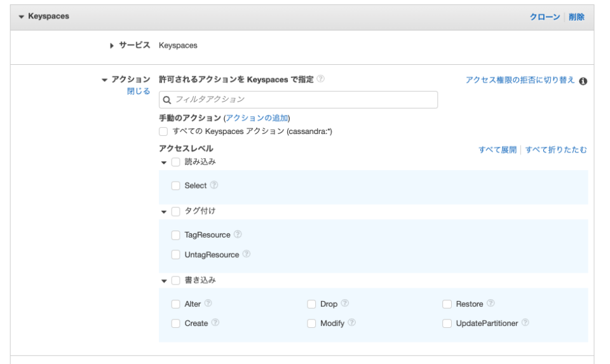This screenshot has height=364, width=610.
Task: Click アクセス権限の拒否に切り替え link
Action: point(520,79)
